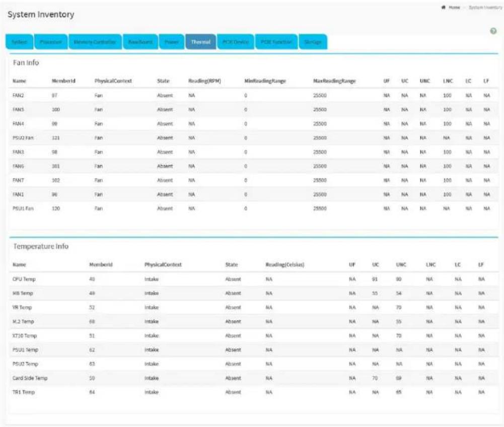Switch to the Processor tab
The height and width of the screenshot is (427, 504).
click(51, 42)
